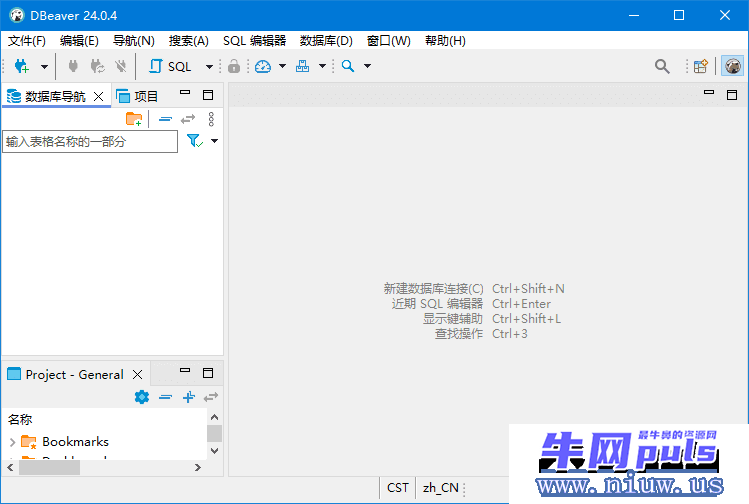Screen dimensions: 749x504
Task: Click the project vertical scrollbar up arrow
Action: coord(214,417)
